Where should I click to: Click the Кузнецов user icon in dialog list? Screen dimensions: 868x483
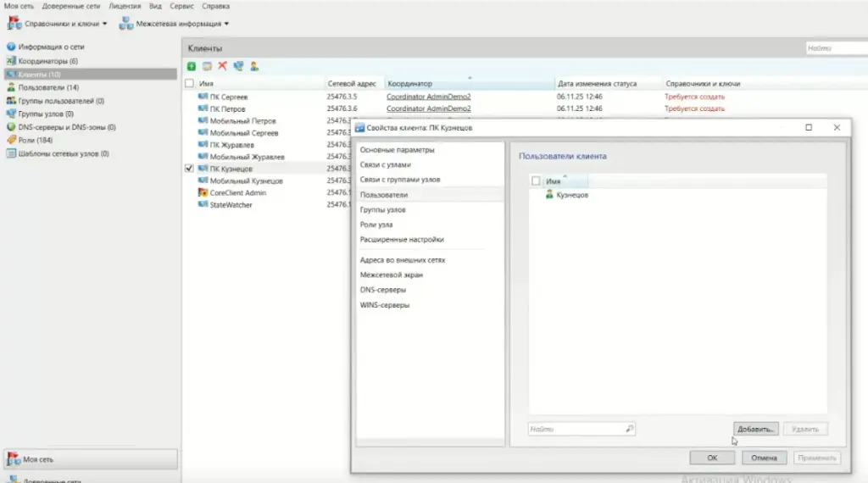549,195
